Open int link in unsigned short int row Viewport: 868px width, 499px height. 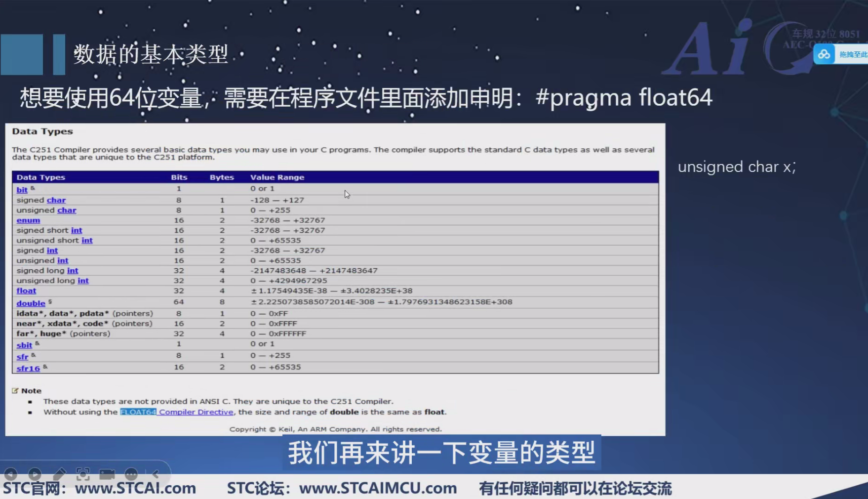coord(87,240)
